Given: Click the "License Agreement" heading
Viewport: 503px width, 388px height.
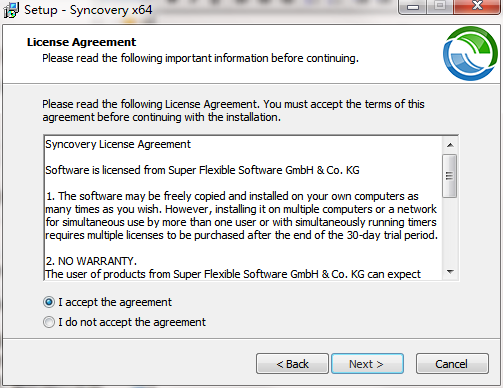Looking at the screenshot, I should [81, 42].
